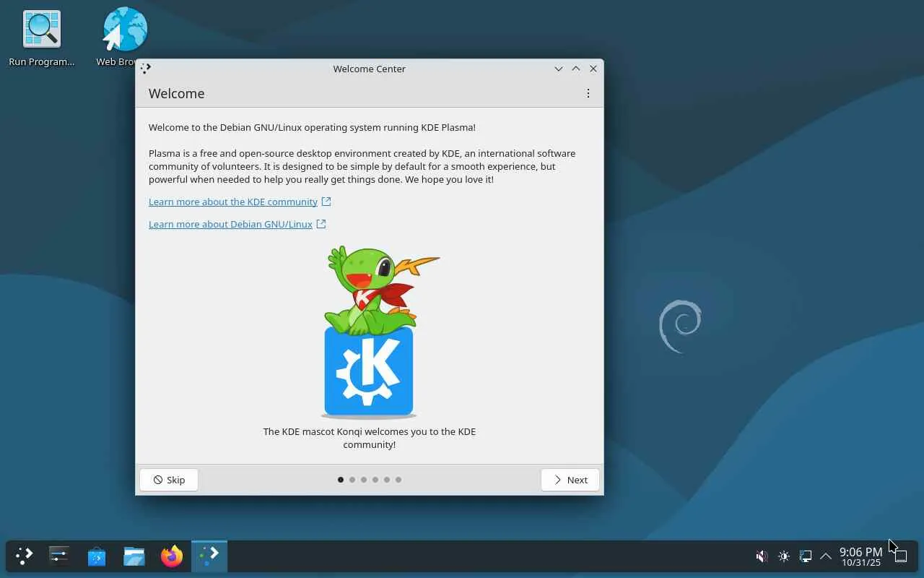
Task: Open the Run Program desktop icon
Action: (42, 38)
